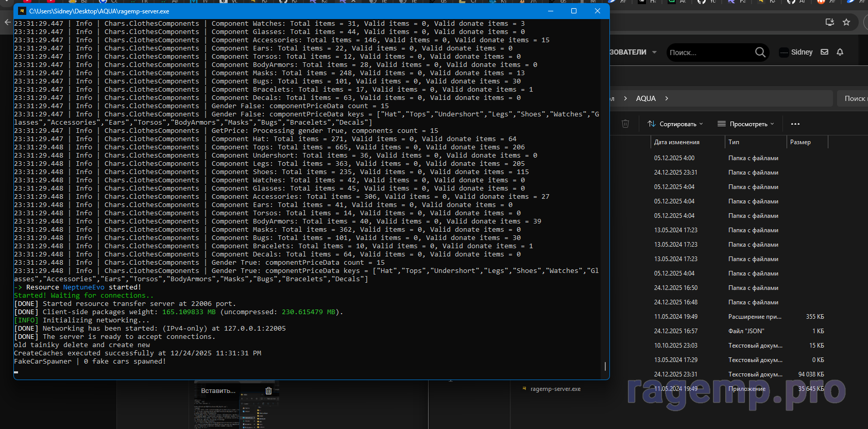This screenshot has height=429, width=868.
Task: Bookmark this page with the star icon
Action: (846, 22)
